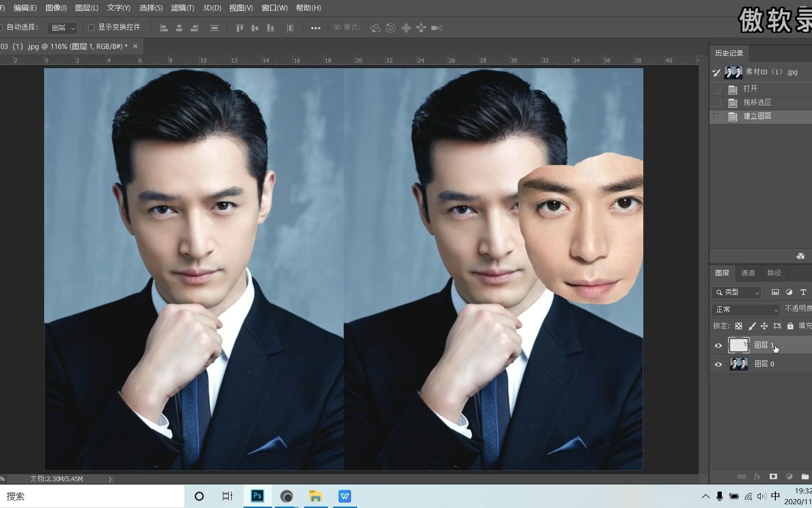
Task: Align vertical centers in options bar
Action: [x=255, y=28]
